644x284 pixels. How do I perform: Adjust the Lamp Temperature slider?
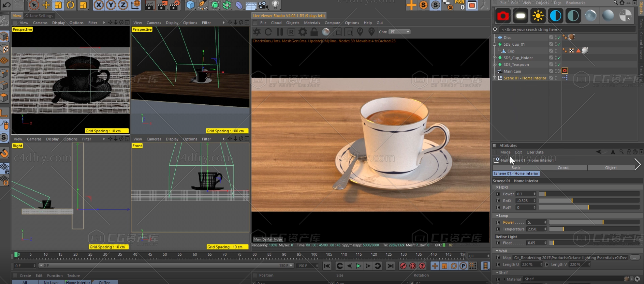[x=594, y=229]
